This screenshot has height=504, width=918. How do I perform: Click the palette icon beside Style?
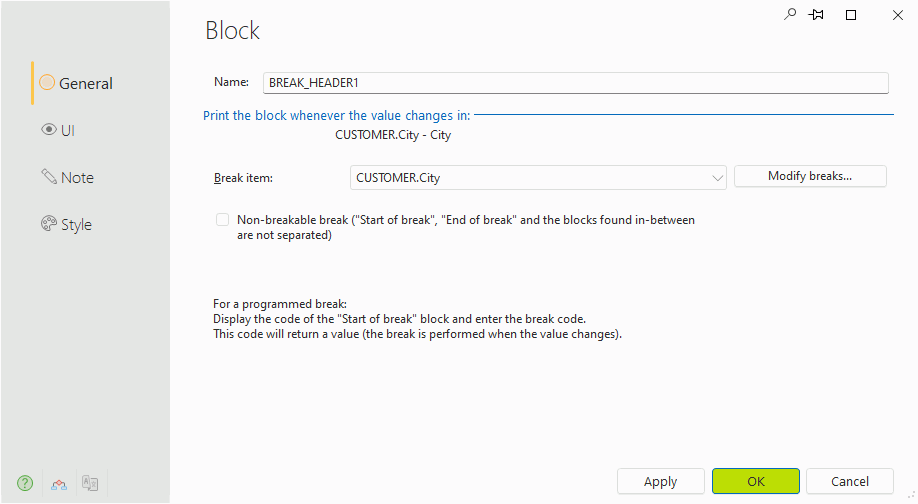tap(49, 224)
